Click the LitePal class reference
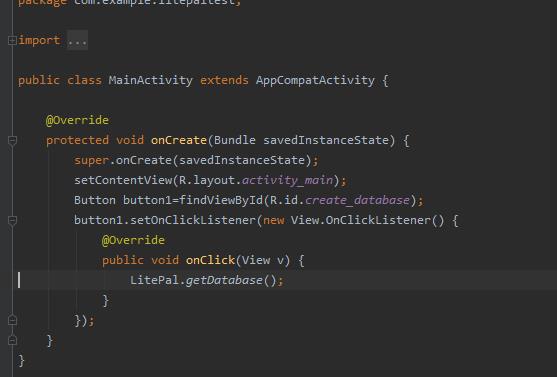 click(154, 280)
